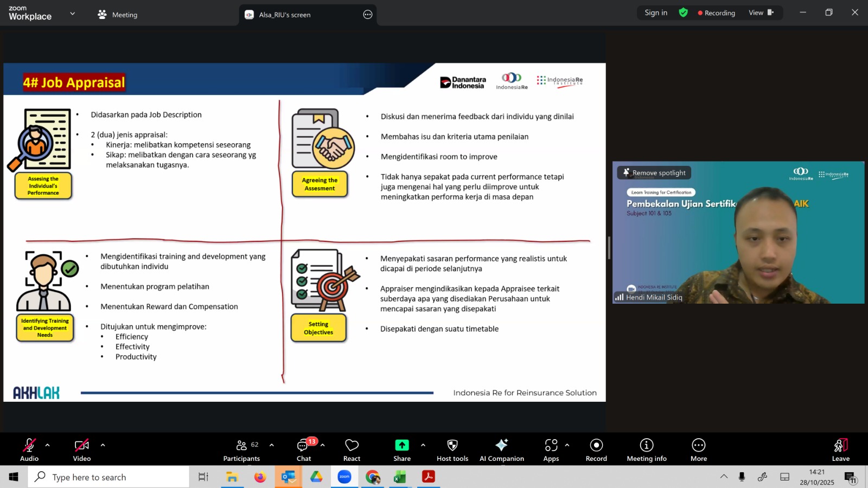Show Meeting info details

pos(647,450)
